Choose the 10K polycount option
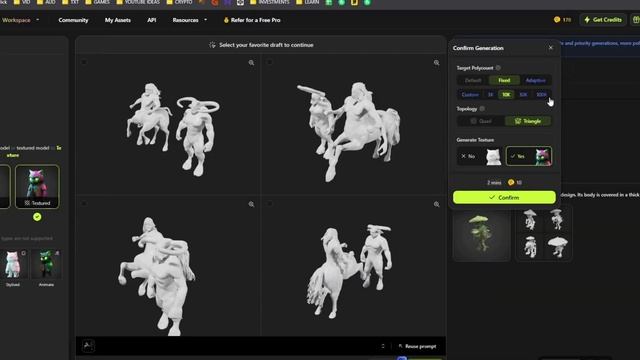Screen dimensions: 640x360 click(x=506, y=95)
